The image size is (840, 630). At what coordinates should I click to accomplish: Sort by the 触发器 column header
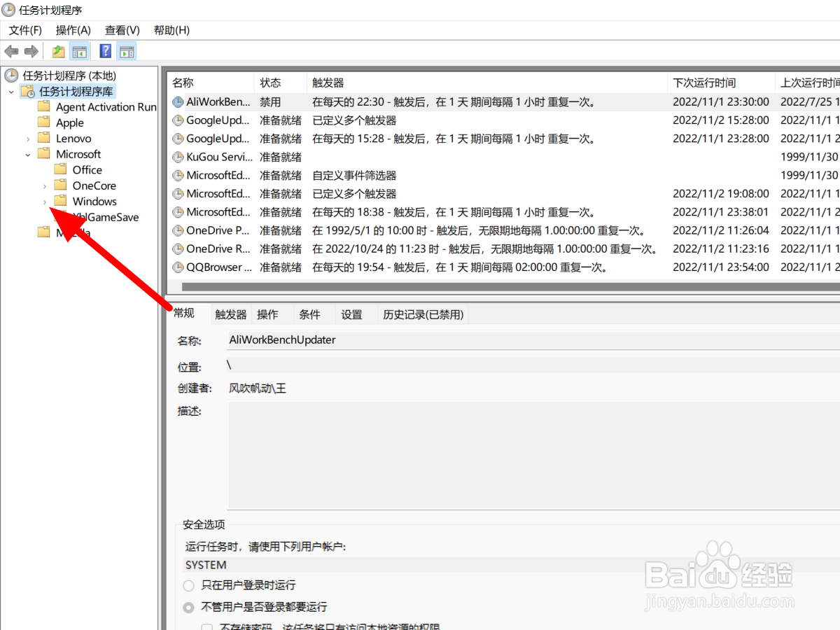[487, 83]
